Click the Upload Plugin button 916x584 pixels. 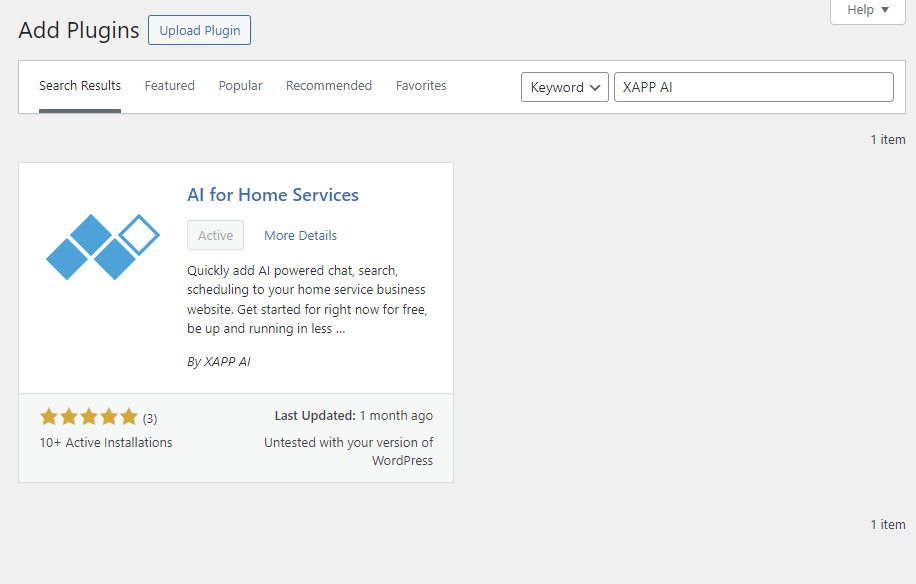pos(199,30)
